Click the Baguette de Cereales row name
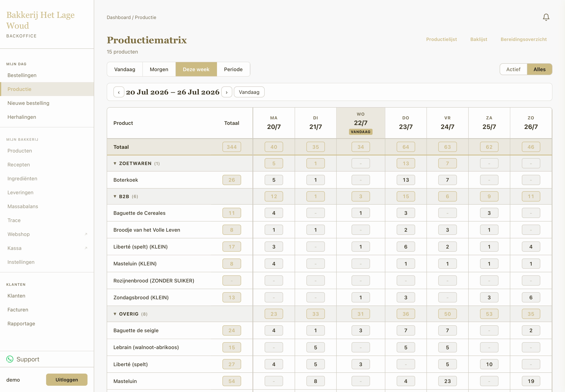565x392 pixels. click(x=139, y=213)
